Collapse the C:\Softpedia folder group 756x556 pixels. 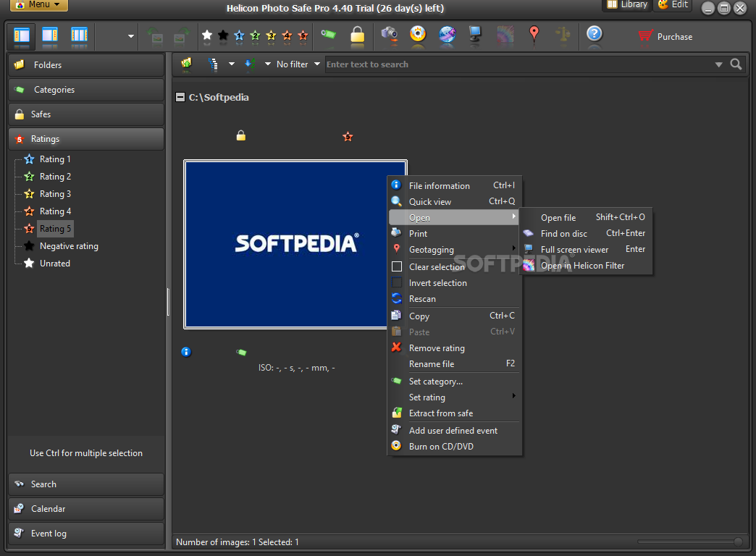point(180,98)
